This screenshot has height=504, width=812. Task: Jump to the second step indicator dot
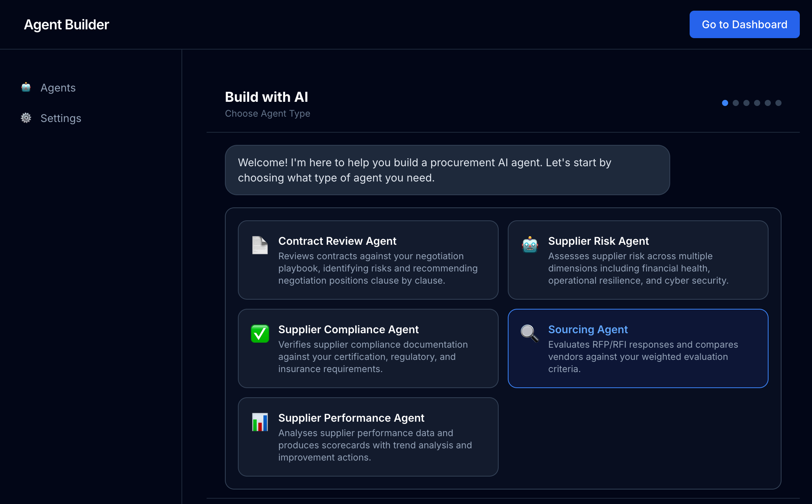pos(736,103)
